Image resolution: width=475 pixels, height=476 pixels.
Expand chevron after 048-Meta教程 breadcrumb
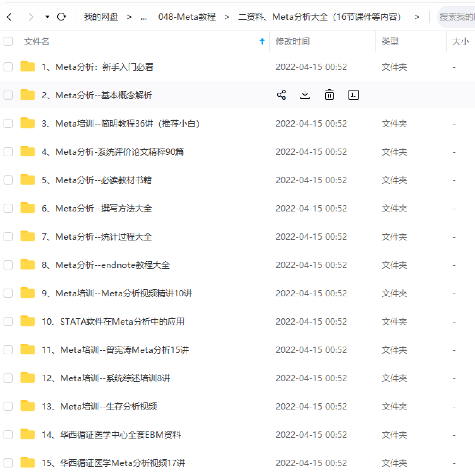point(227,17)
